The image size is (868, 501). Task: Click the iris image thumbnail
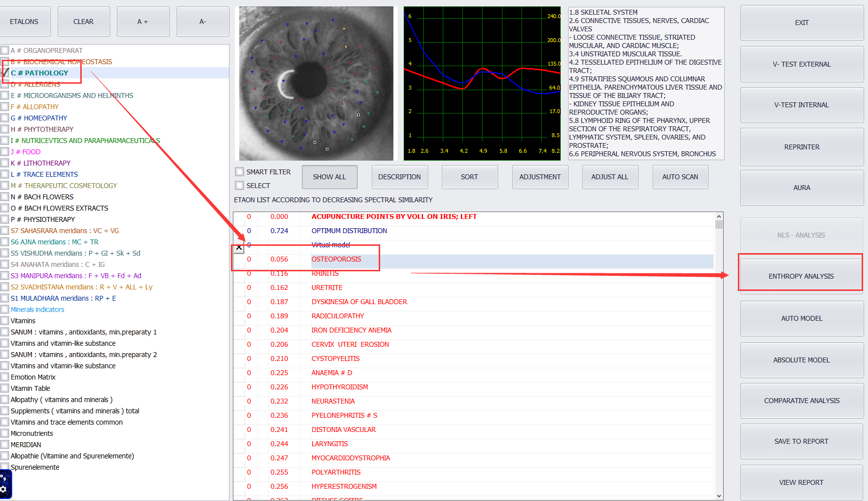[x=316, y=83]
